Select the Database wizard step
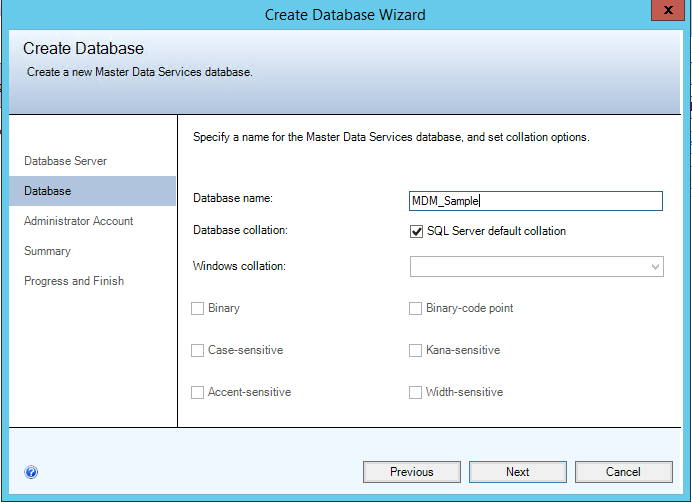 click(92, 191)
